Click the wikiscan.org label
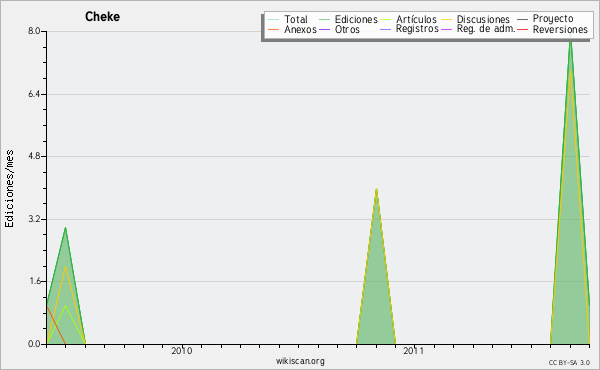Image resolution: width=600 pixels, height=370 pixels. click(300, 361)
